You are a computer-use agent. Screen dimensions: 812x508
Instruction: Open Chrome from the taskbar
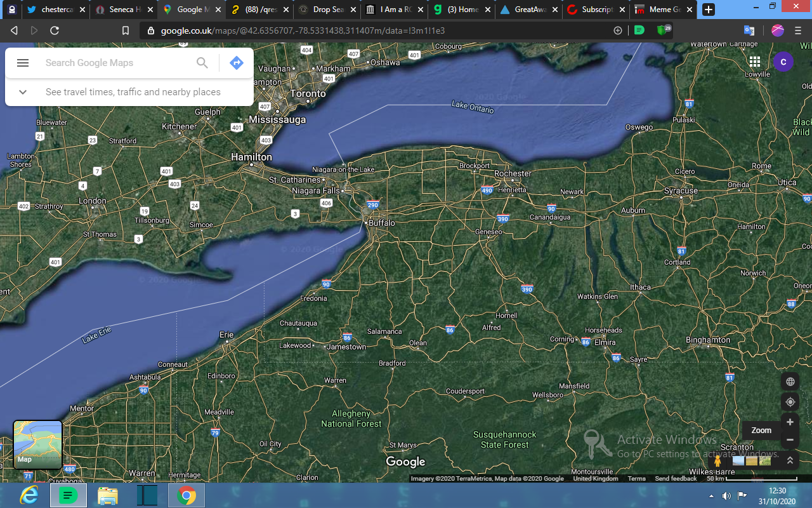click(187, 495)
